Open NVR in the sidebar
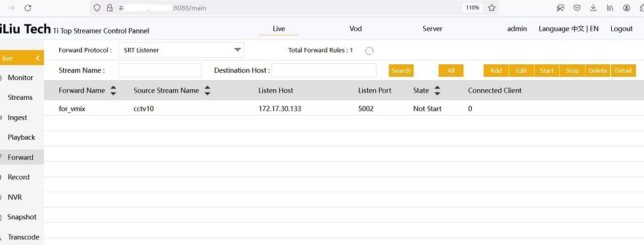The image size is (644, 245). pos(14,198)
